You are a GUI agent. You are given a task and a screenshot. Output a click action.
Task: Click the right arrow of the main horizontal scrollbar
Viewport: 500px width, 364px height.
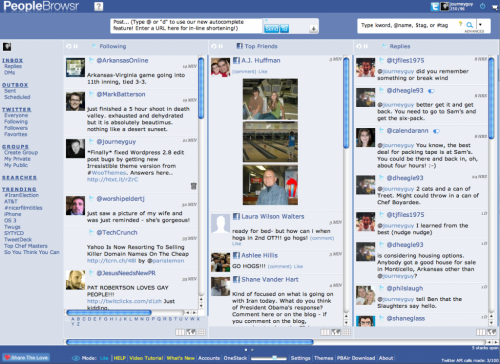click(495, 342)
